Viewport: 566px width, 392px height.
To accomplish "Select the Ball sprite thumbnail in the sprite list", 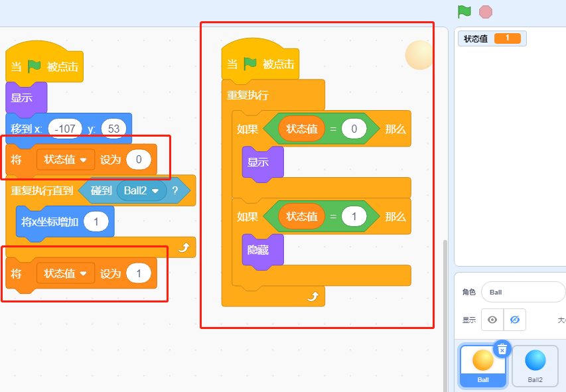I will pyautogui.click(x=482, y=365).
